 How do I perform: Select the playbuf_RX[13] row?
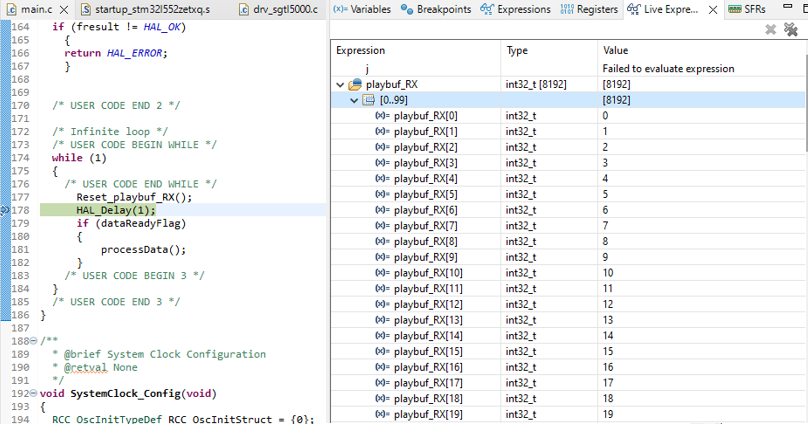pos(567,320)
